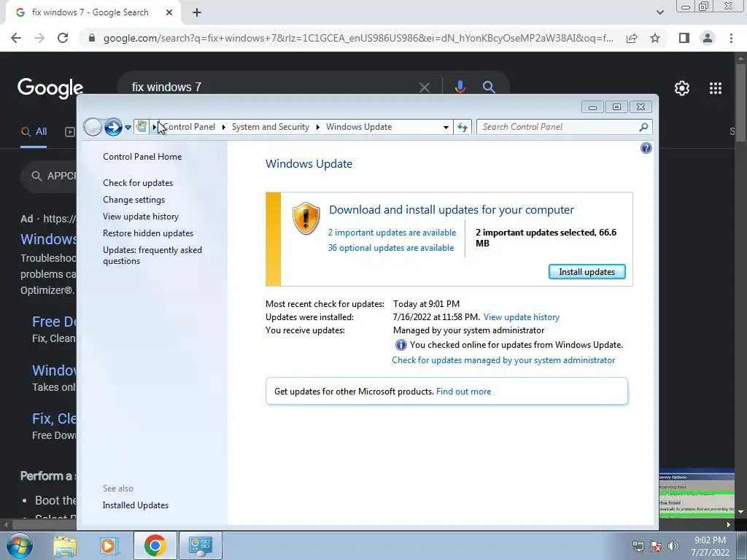
Task: Open the Windows Start button
Action: click(x=20, y=545)
